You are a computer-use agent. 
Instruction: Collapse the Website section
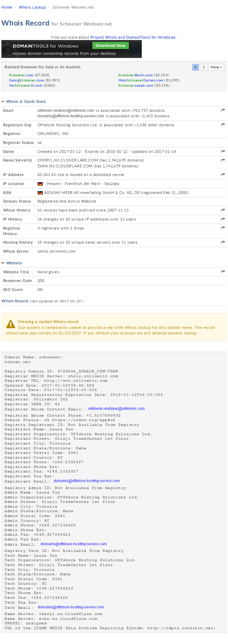[3, 263]
